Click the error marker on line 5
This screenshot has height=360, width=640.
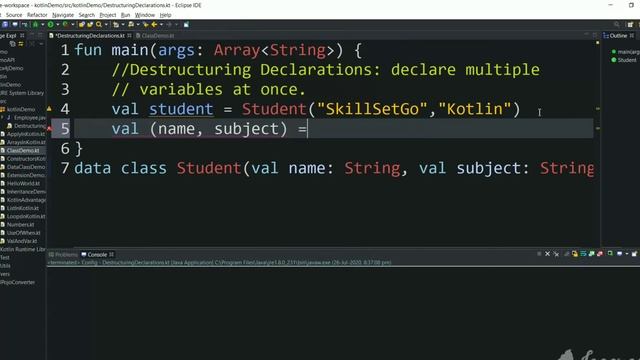49,128
